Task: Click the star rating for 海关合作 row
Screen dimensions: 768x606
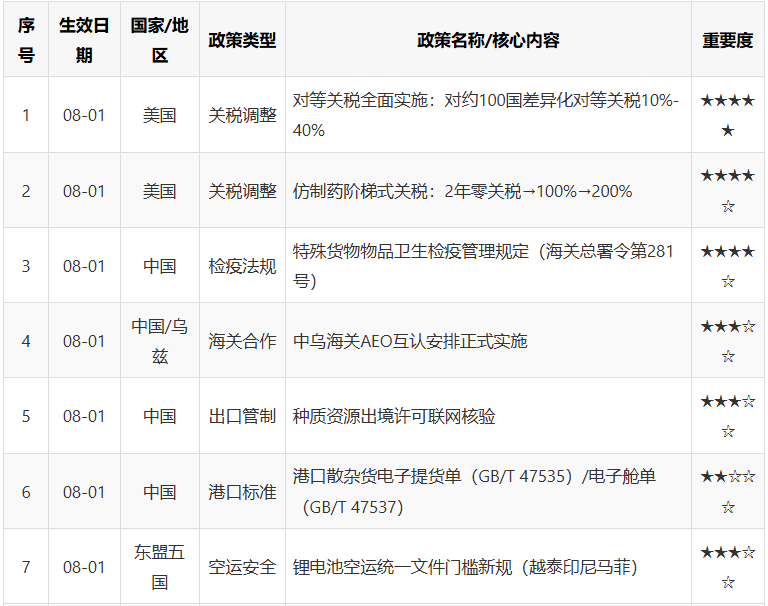Action: click(x=728, y=340)
